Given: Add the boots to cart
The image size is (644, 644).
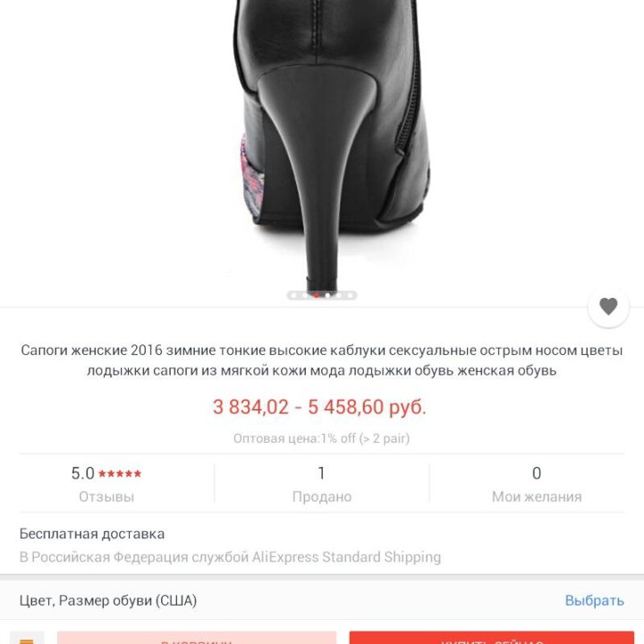Looking at the screenshot, I should (x=197, y=639).
